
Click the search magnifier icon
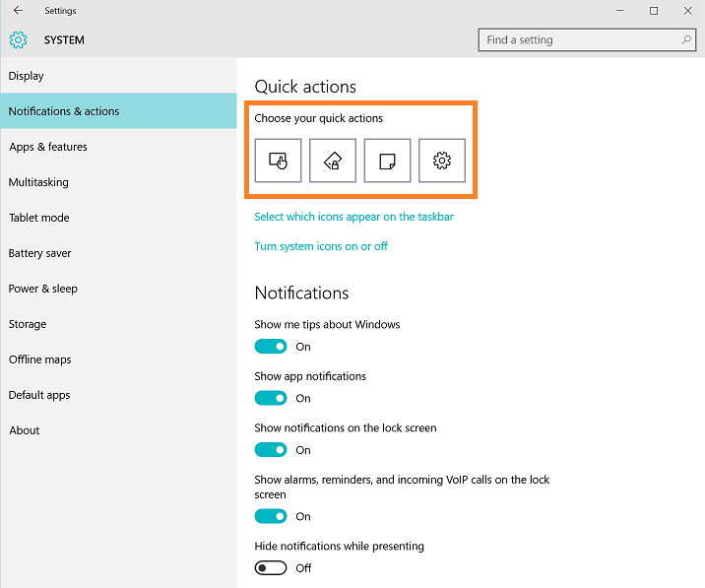pos(686,40)
